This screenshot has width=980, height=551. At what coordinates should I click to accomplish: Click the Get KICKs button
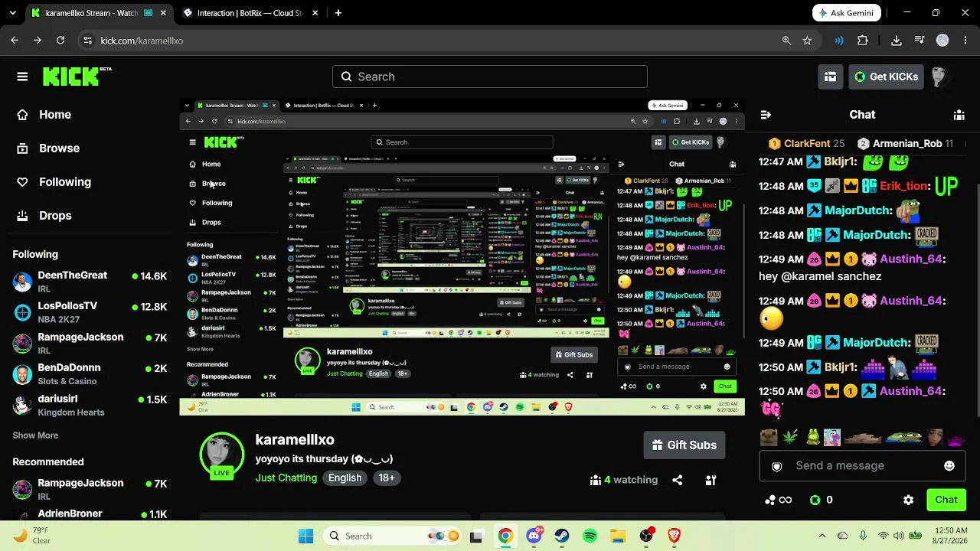(886, 77)
